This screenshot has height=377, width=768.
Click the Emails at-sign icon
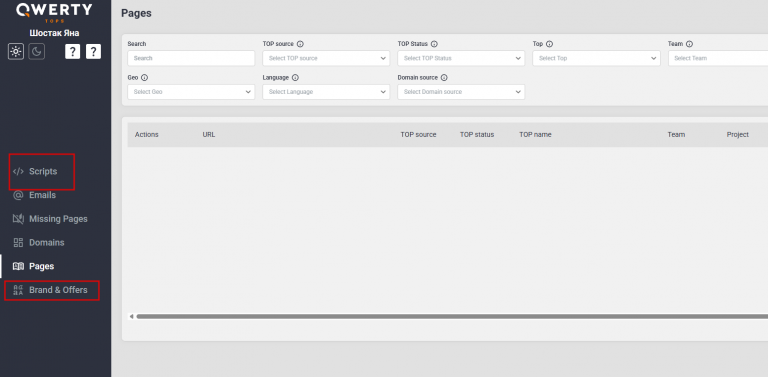point(18,195)
